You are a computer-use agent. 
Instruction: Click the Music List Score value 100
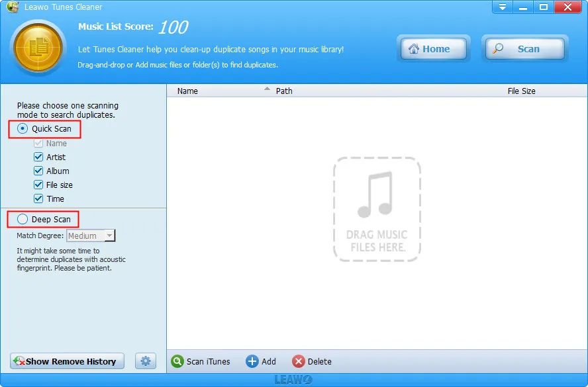(173, 27)
